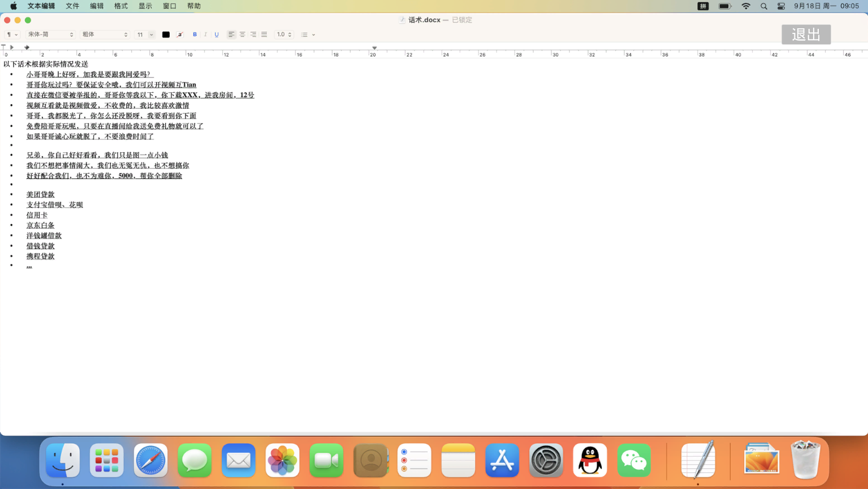Open the Apple menu
Viewport: 868px width, 489px height.
pos(14,6)
